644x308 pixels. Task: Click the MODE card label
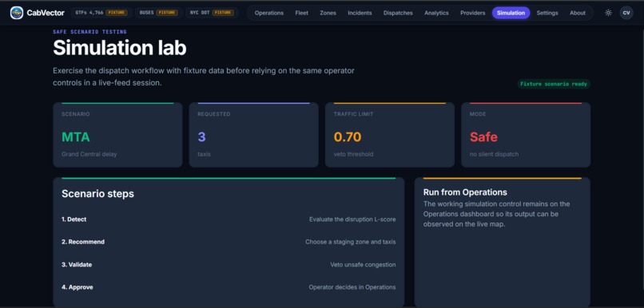click(x=478, y=114)
